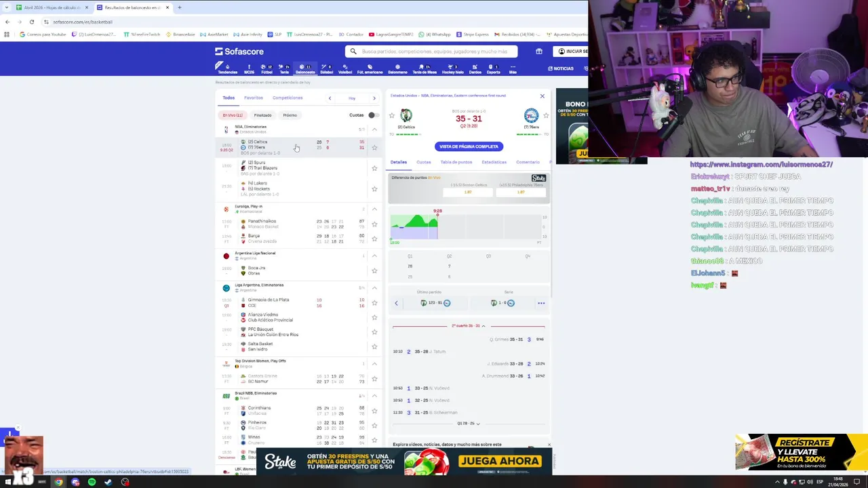
Task: Open the series three-dots menu
Action: (541, 303)
